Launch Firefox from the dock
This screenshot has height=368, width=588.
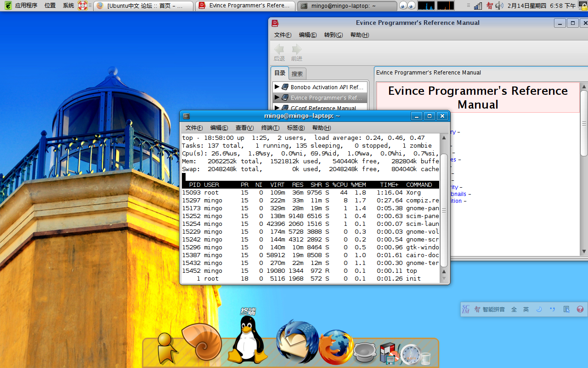tap(336, 347)
